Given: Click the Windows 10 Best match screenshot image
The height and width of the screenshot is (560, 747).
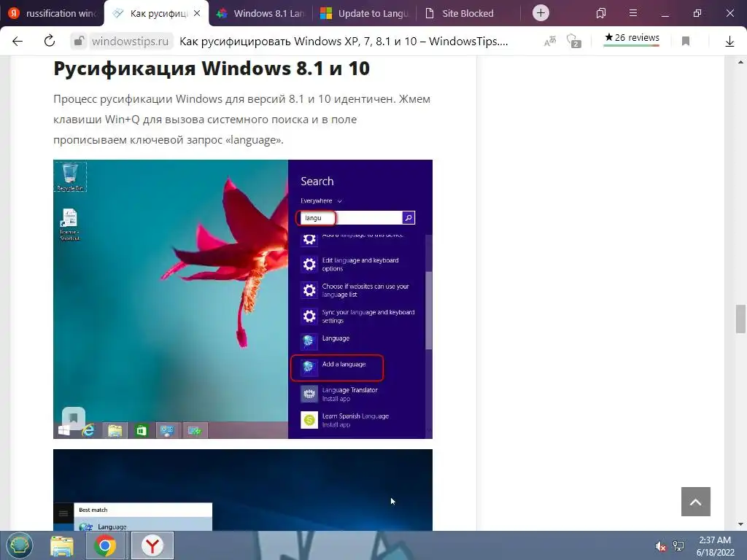Looking at the screenshot, I should pos(243,489).
